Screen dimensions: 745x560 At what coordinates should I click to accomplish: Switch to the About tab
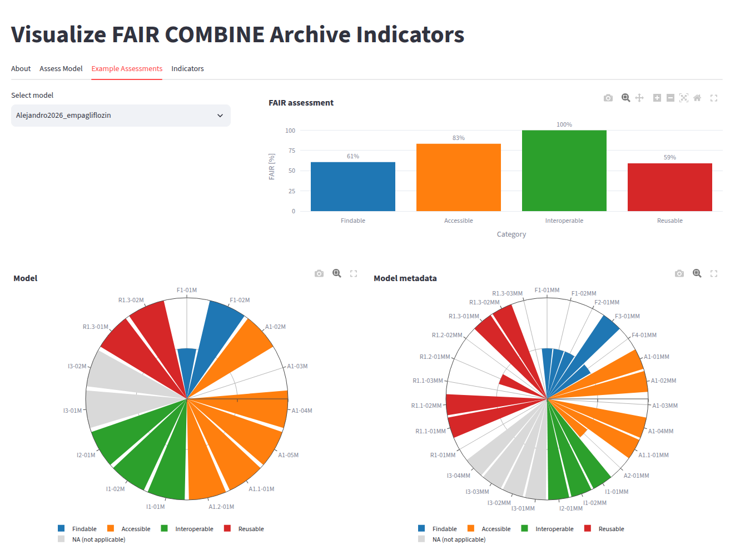pos(21,69)
